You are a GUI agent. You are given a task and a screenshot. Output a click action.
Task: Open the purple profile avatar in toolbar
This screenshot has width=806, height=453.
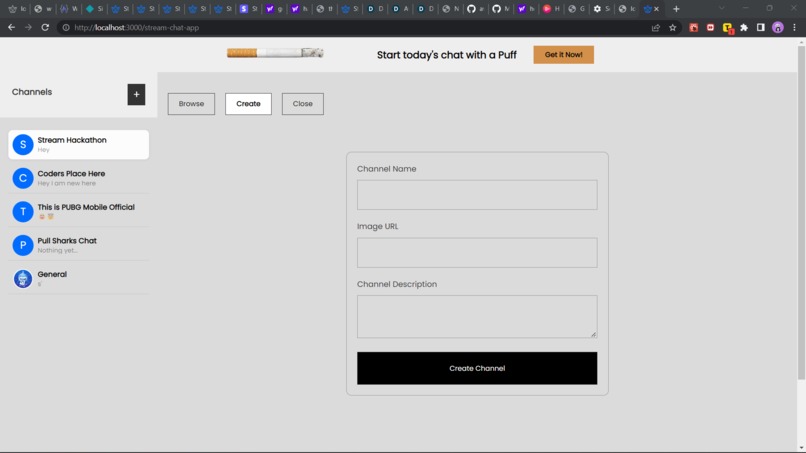(778, 28)
